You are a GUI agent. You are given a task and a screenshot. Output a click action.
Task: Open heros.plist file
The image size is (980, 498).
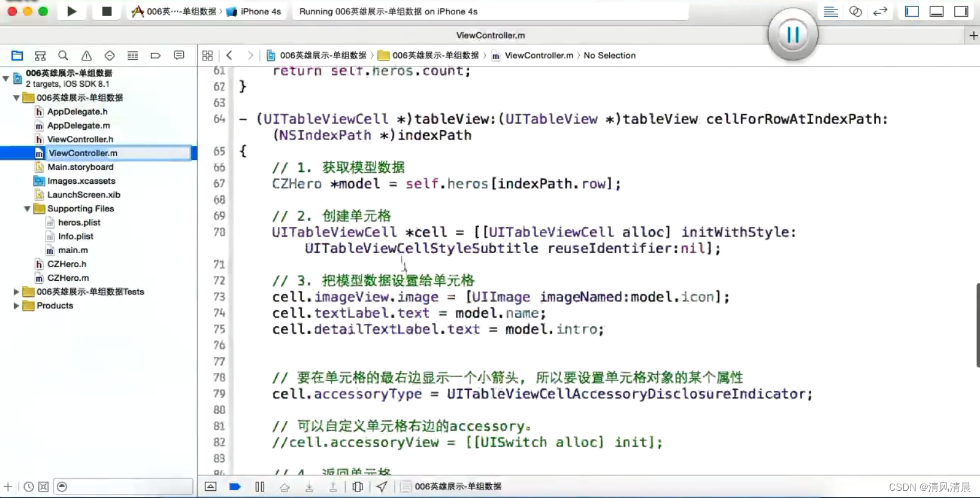pos(79,223)
